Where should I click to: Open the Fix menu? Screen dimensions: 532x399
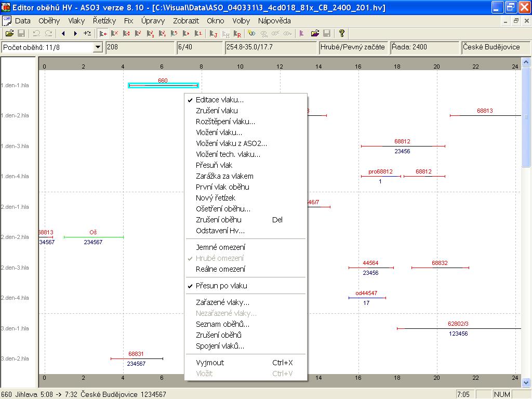point(129,21)
